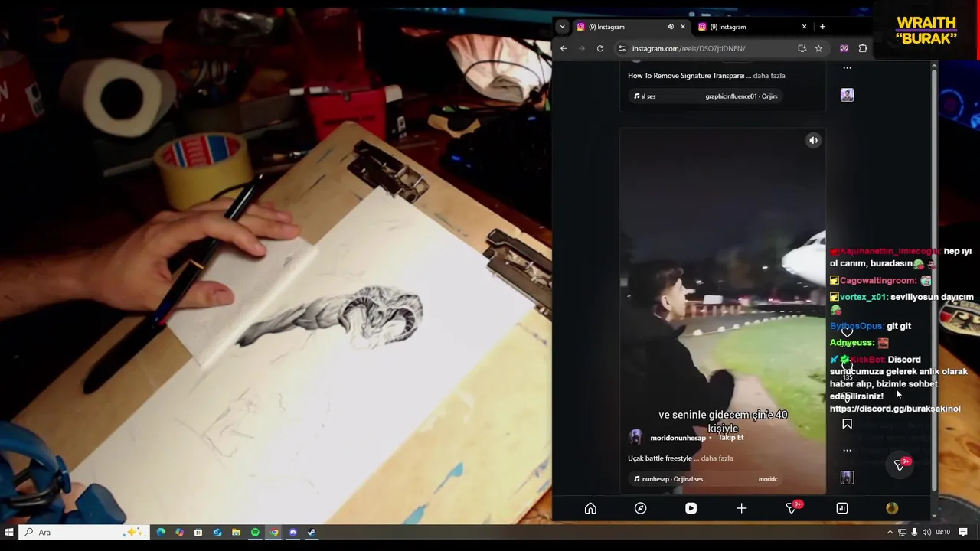
Task: Bookmark this page with the star icon
Action: [x=818, y=48]
